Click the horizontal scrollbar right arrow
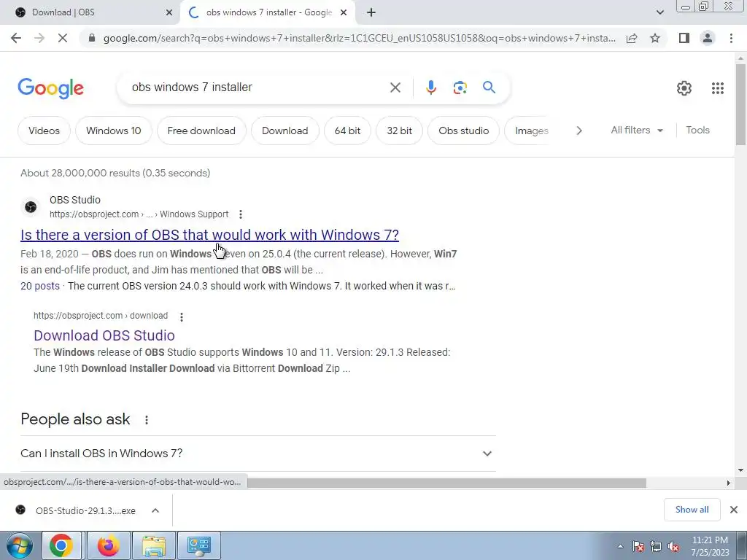The image size is (747, 560). (x=728, y=483)
